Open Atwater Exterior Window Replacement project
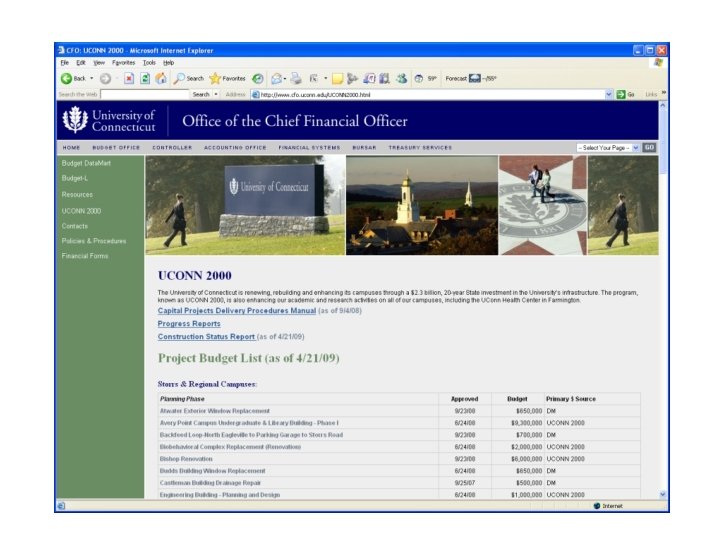720x540 pixels. click(x=215, y=411)
